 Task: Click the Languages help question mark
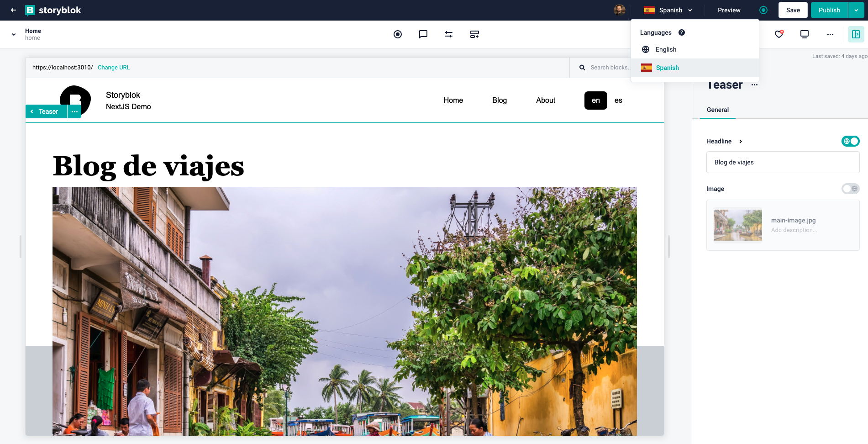coord(682,32)
